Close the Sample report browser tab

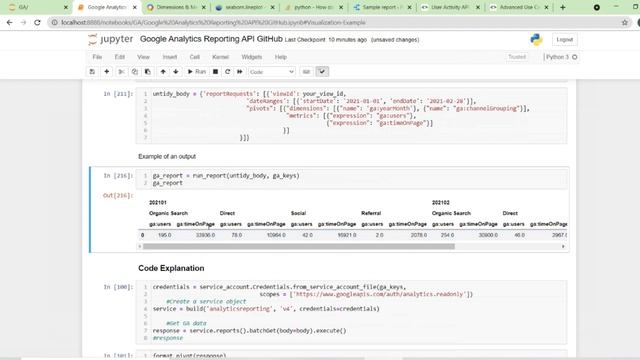pos(409,7)
